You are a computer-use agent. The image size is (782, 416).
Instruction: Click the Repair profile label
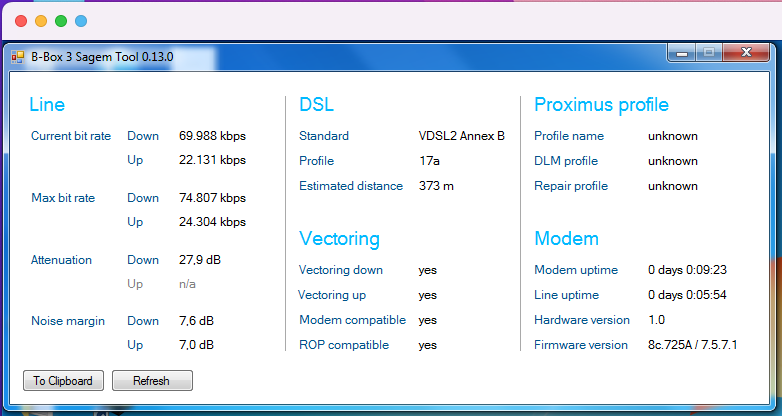pyautogui.click(x=571, y=186)
